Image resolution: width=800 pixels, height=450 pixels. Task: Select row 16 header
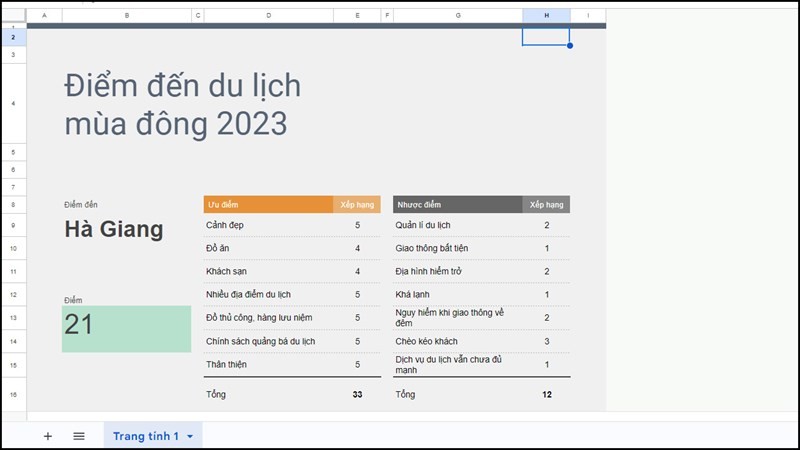click(13, 394)
